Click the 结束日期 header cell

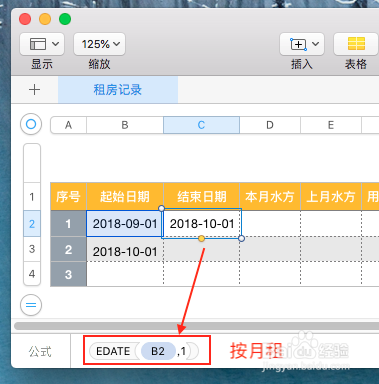(201, 197)
